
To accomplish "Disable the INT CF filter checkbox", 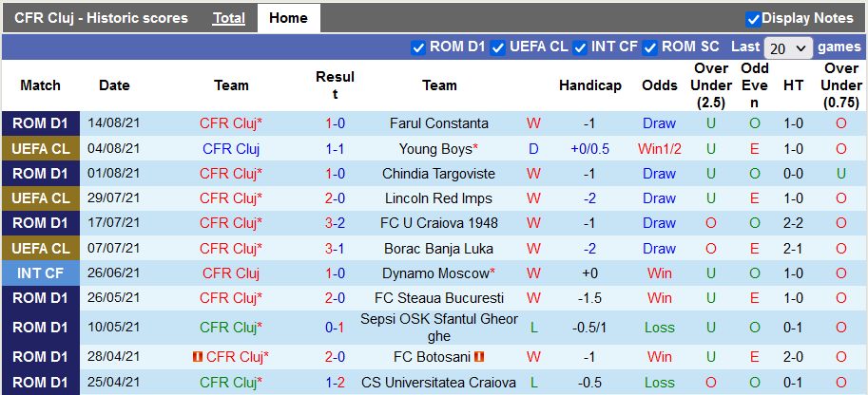I will pyautogui.click(x=579, y=47).
